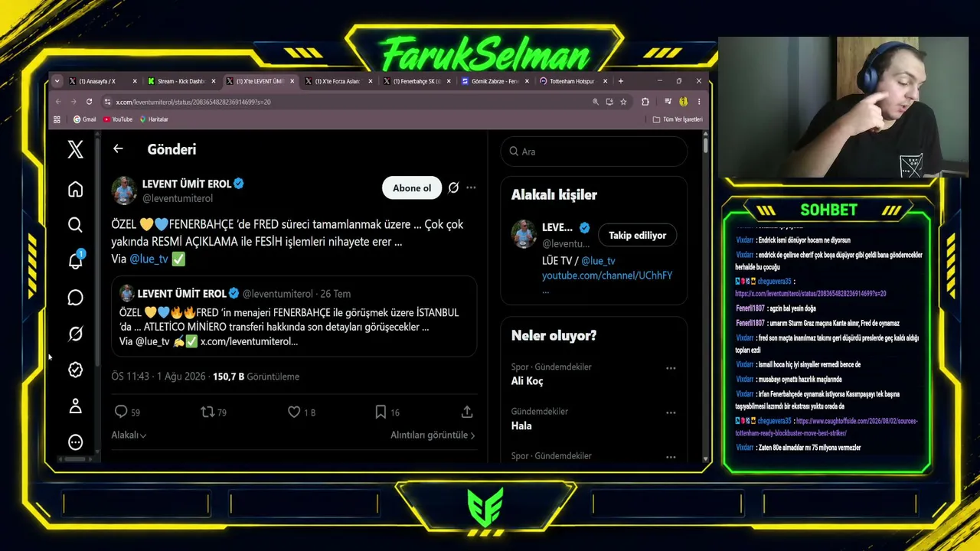
Task: Open the caughtoffside.com link in Sohbet chat
Action: click(826, 426)
